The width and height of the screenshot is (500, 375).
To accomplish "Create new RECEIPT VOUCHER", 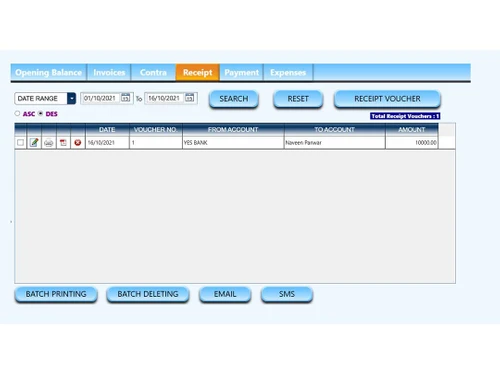I will [x=387, y=99].
